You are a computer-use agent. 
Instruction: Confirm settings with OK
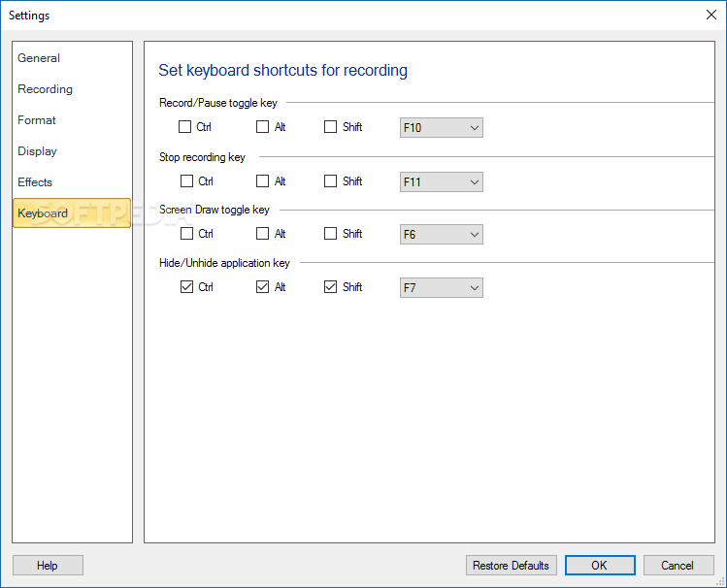[600, 566]
